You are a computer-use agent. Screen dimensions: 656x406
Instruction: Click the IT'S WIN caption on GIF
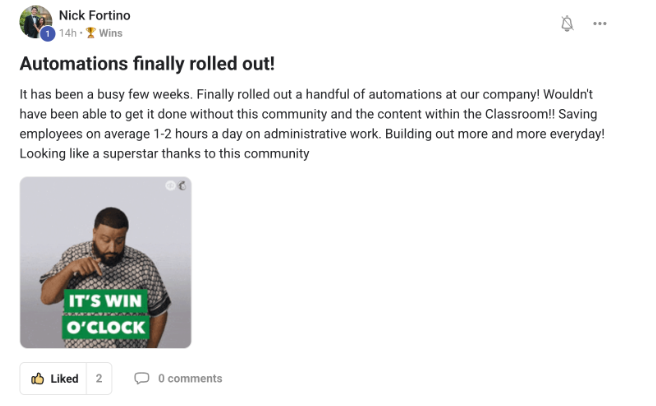(105, 300)
